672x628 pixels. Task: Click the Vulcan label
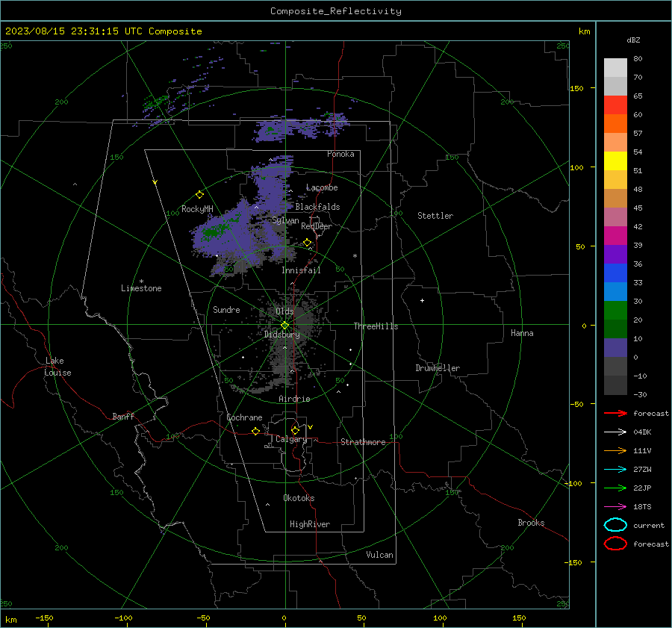(x=379, y=555)
